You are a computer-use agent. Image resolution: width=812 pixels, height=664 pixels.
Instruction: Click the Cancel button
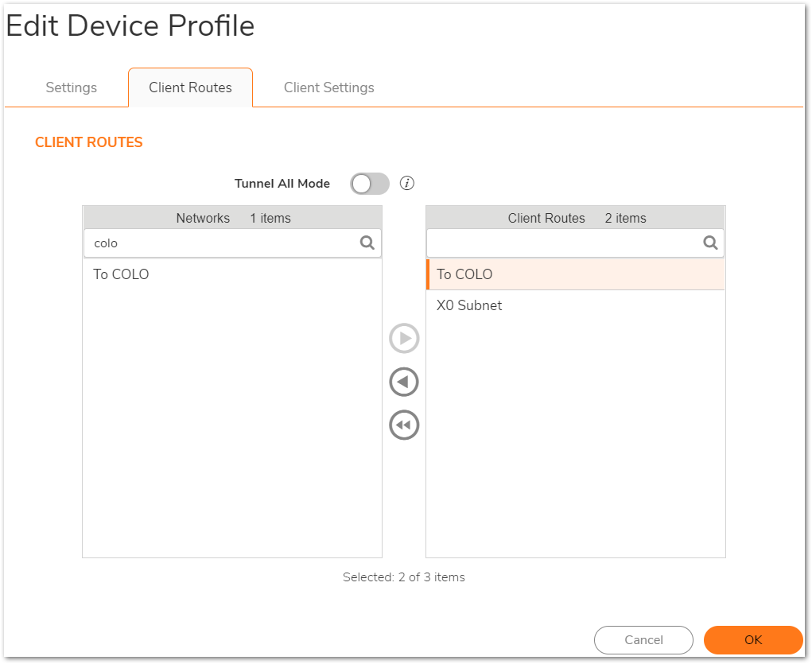point(643,639)
